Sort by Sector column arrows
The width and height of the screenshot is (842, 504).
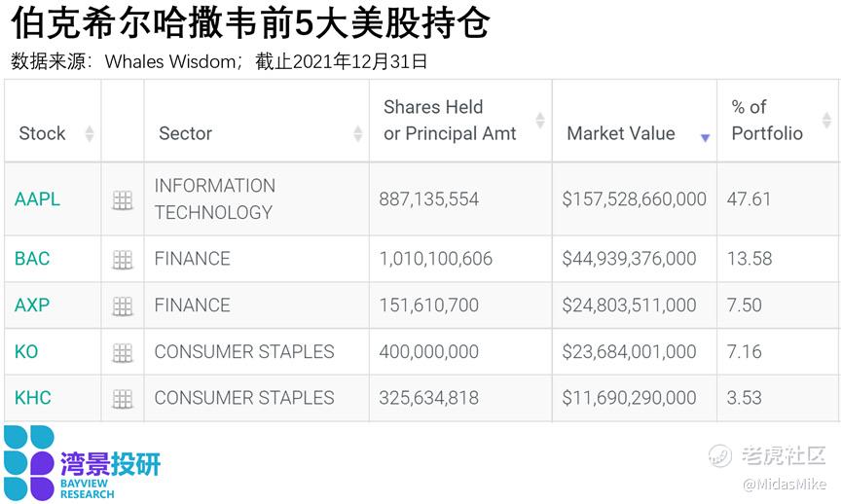click(x=357, y=133)
